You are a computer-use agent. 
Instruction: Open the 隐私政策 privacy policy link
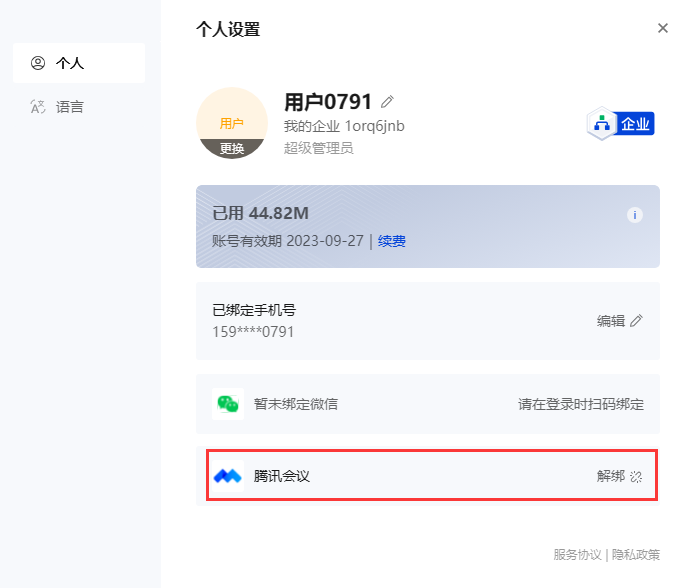pyautogui.click(x=636, y=555)
